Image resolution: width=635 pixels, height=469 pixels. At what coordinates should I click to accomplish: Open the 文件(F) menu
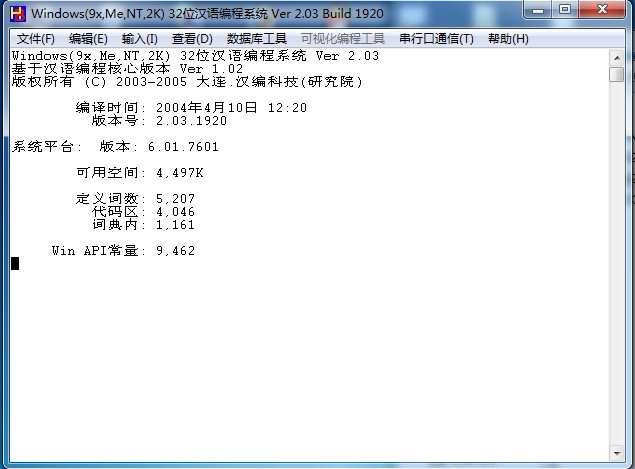(36, 39)
